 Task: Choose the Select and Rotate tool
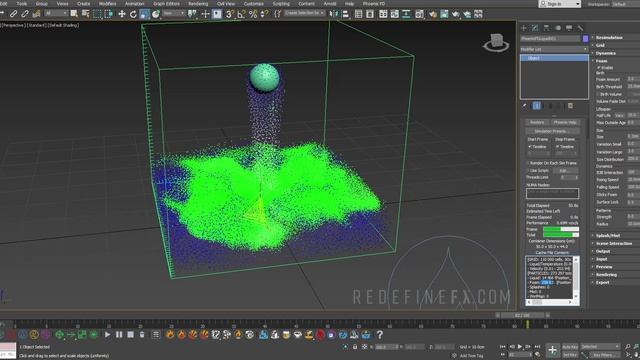coord(133,14)
